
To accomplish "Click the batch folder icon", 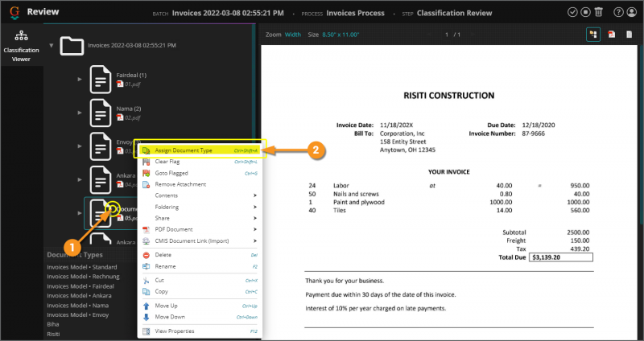I will pos(72,46).
